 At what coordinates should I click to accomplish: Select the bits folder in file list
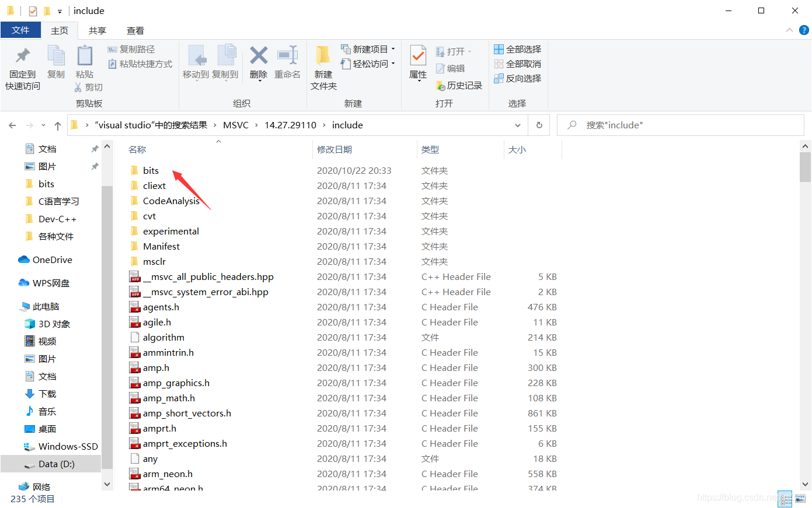point(151,171)
